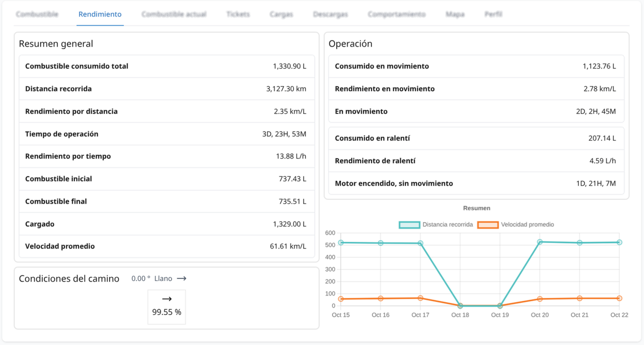Open the Combustible tab
This screenshot has width=644, height=345.
37,14
